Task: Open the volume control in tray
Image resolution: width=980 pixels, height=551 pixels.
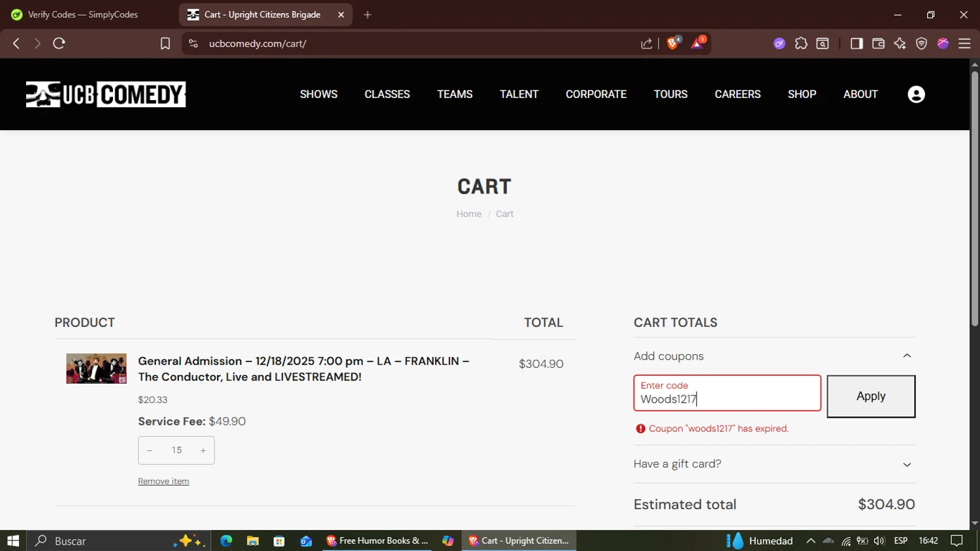Action: [879, 541]
